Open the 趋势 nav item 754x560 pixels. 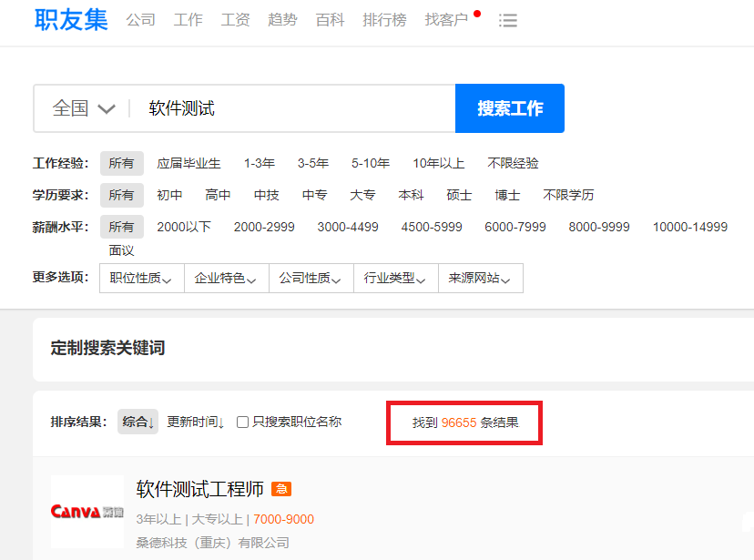click(282, 20)
